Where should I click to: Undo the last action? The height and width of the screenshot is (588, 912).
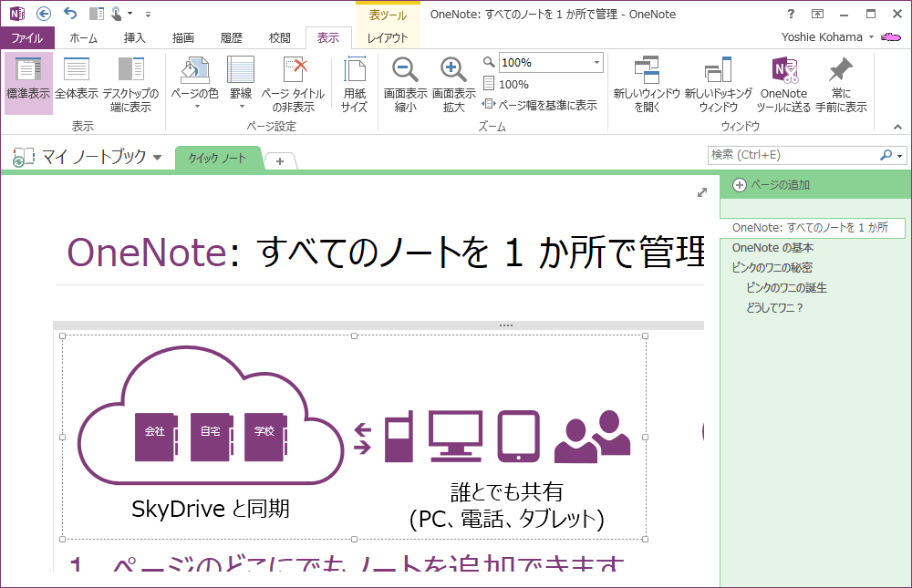[70, 14]
